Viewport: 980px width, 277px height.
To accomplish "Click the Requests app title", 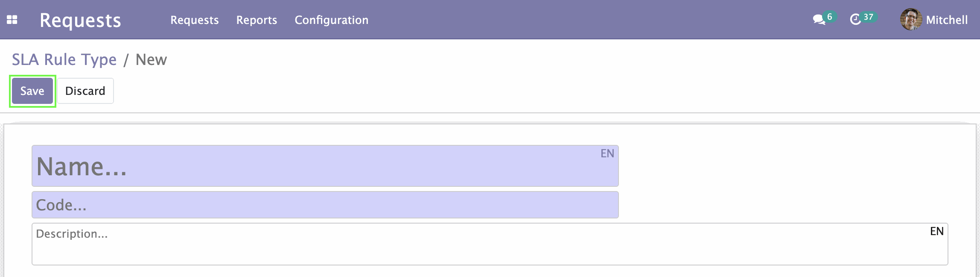I will click(80, 20).
